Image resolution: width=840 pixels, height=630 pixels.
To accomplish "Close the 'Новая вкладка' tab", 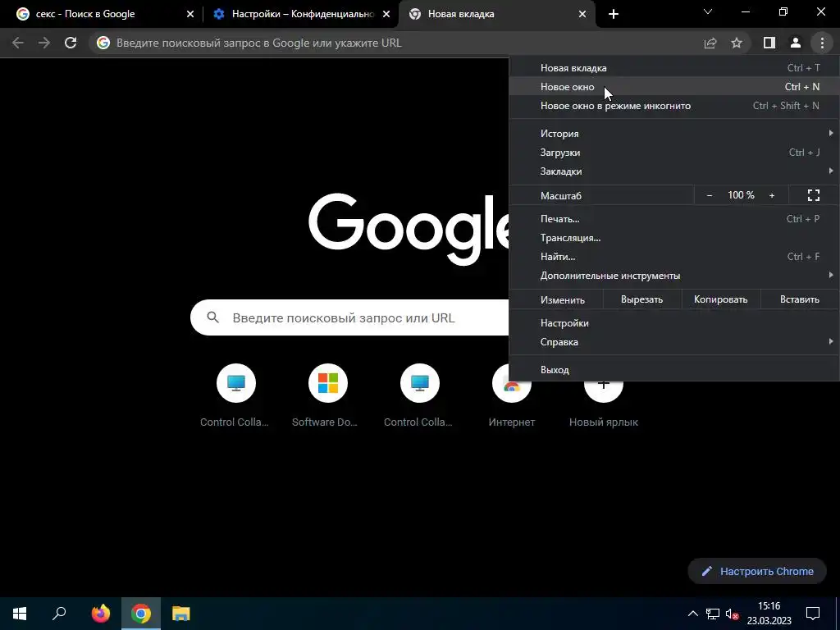I will [582, 14].
